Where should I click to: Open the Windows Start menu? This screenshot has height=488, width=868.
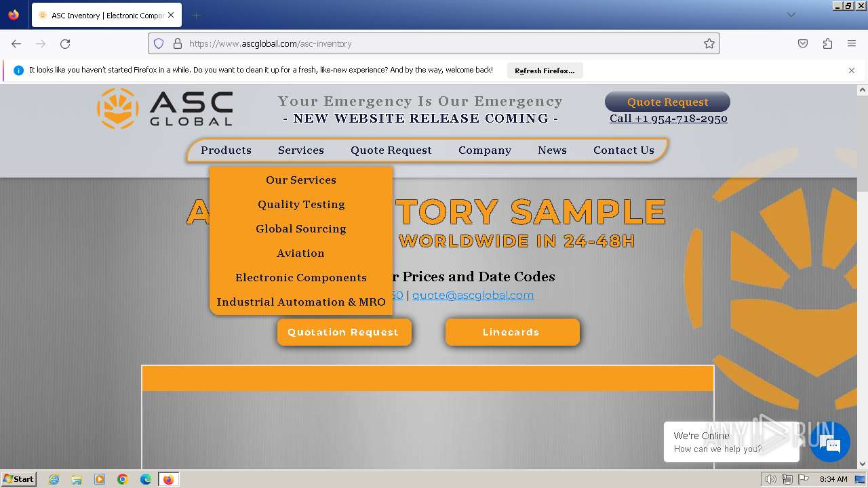(18, 479)
